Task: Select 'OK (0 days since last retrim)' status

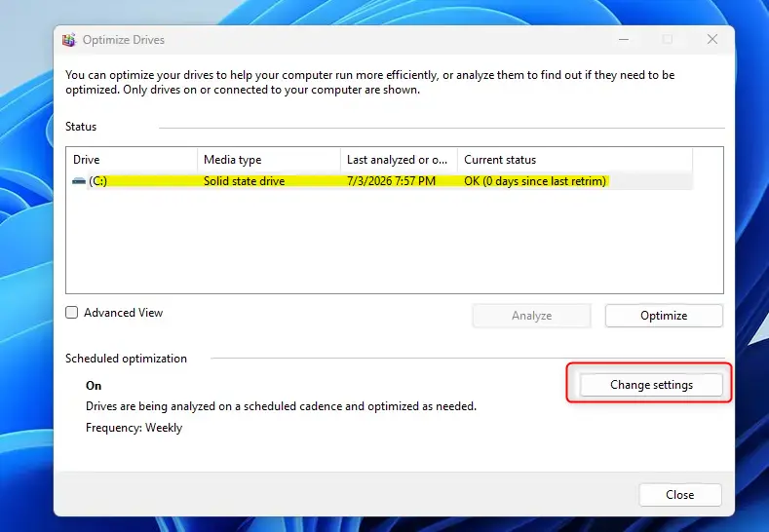Action: click(x=535, y=181)
